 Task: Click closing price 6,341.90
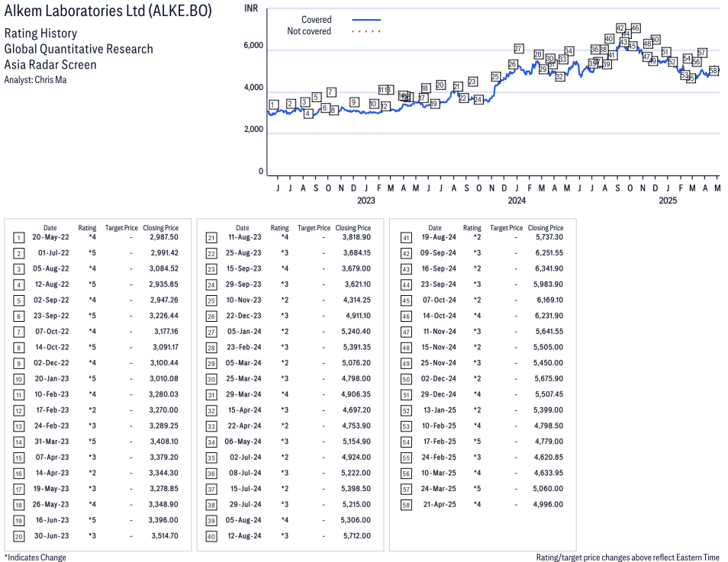(549, 268)
